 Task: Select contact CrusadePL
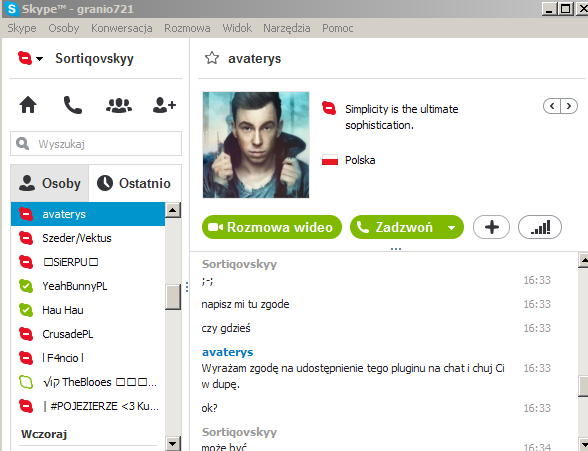coord(88,334)
